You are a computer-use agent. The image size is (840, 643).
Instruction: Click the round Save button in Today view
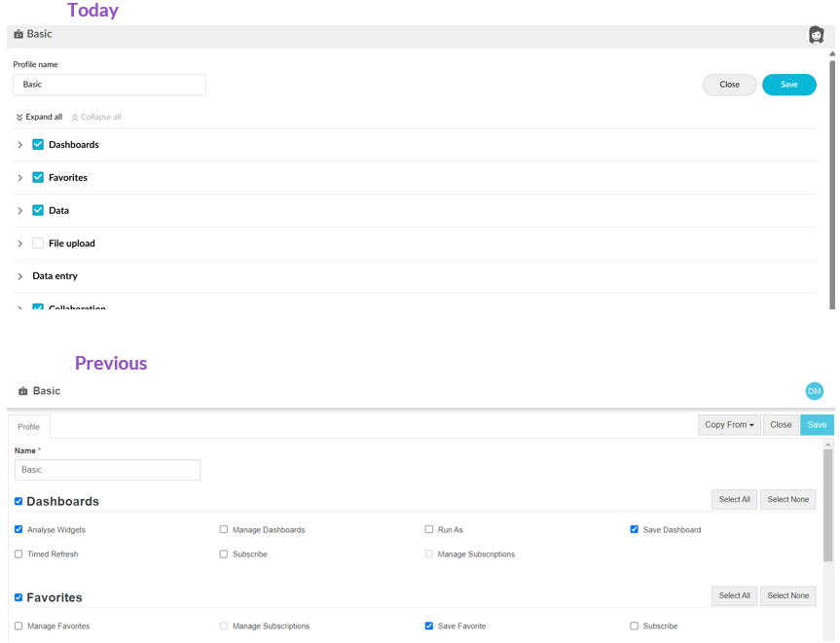(789, 85)
